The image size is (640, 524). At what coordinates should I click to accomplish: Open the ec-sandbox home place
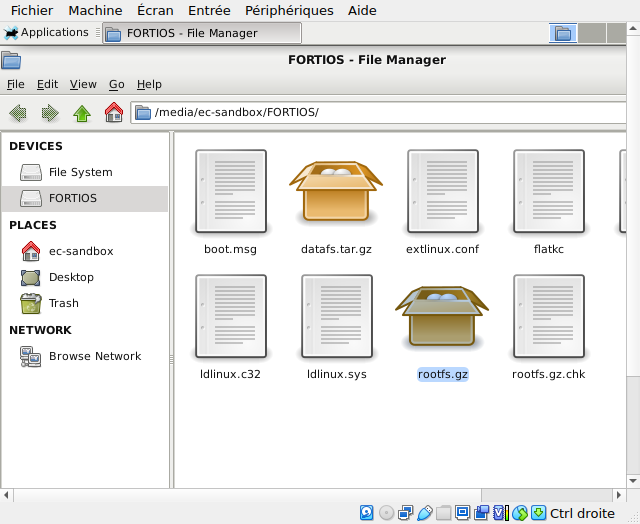tap(85, 251)
